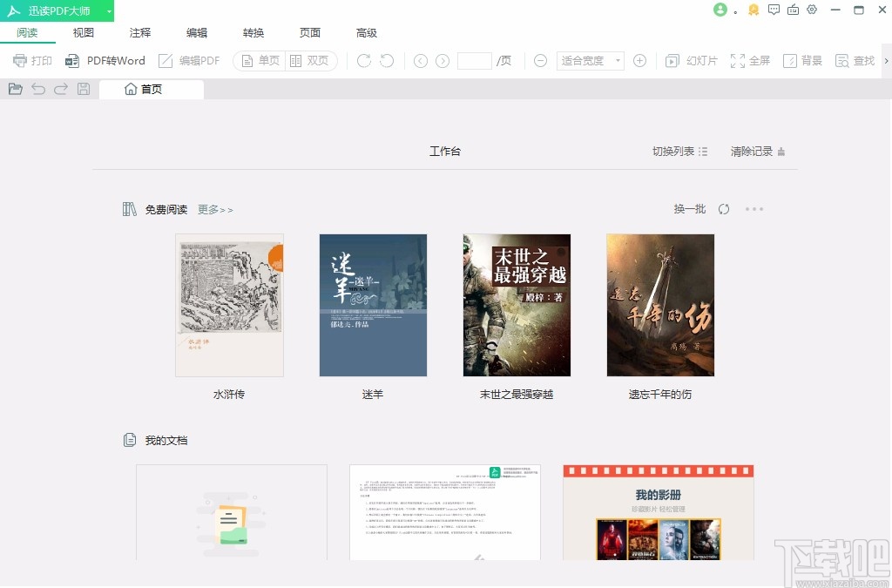Open the 适合宽度 zoom dropdown
This screenshot has width=892, height=588.
[589, 60]
